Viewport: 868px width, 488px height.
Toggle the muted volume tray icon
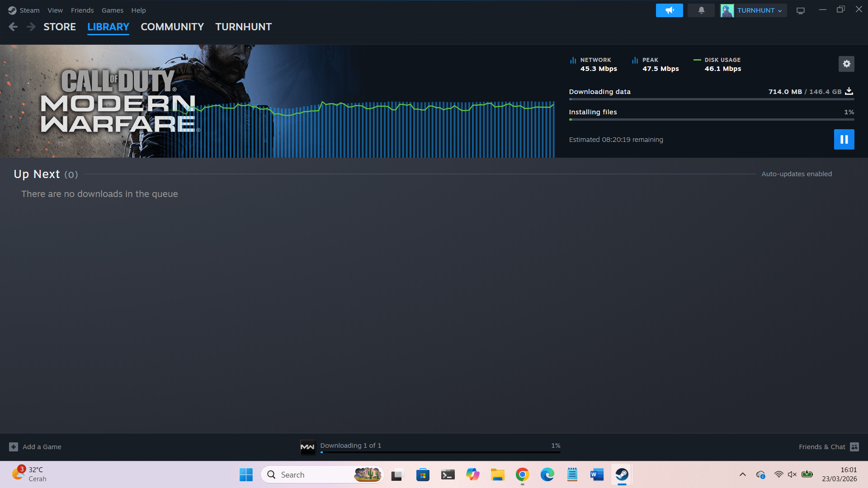point(792,474)
